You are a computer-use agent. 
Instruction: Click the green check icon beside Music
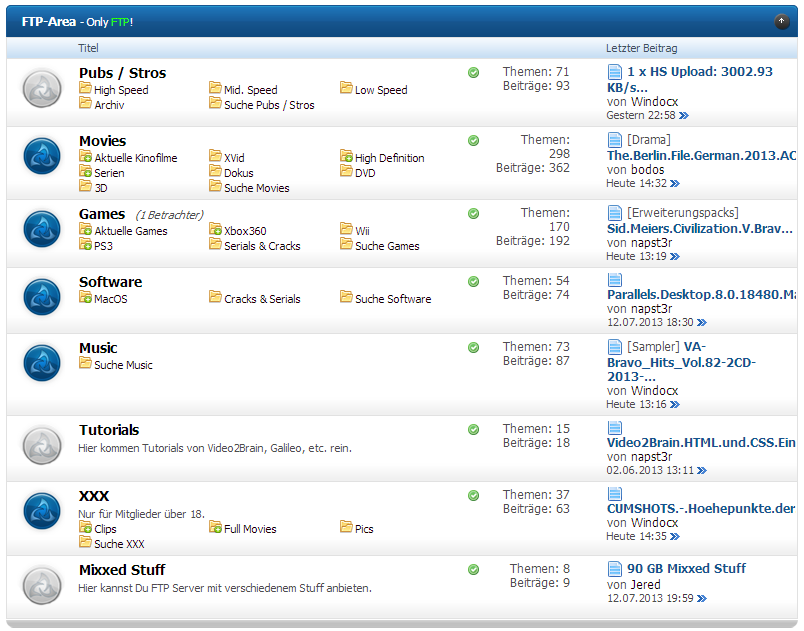click(473, 348)
